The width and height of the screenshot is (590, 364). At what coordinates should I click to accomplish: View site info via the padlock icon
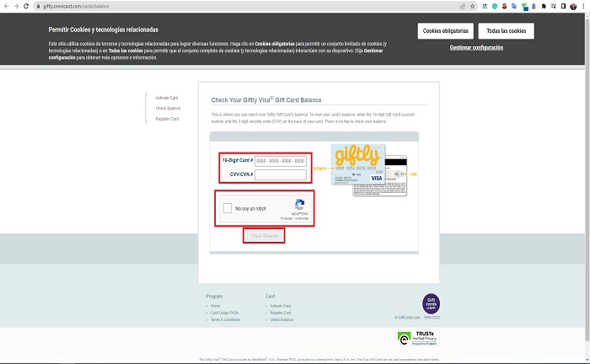[x=38, y=7]
